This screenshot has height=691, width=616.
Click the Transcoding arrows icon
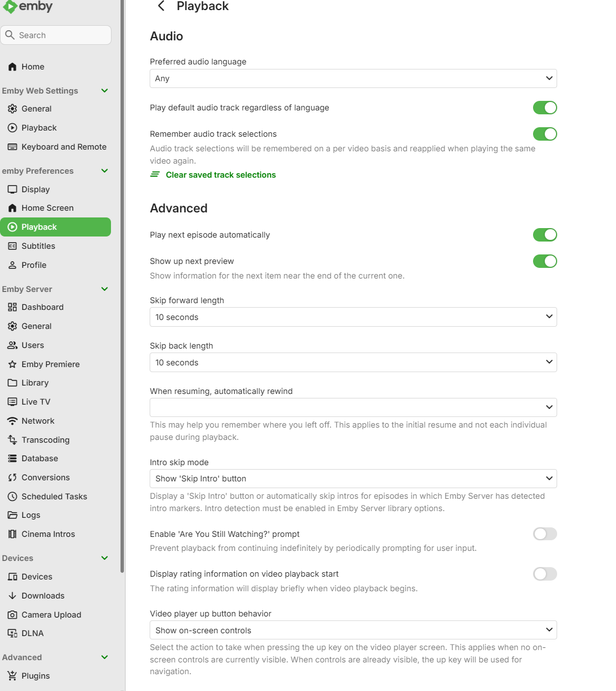[12, 440]
